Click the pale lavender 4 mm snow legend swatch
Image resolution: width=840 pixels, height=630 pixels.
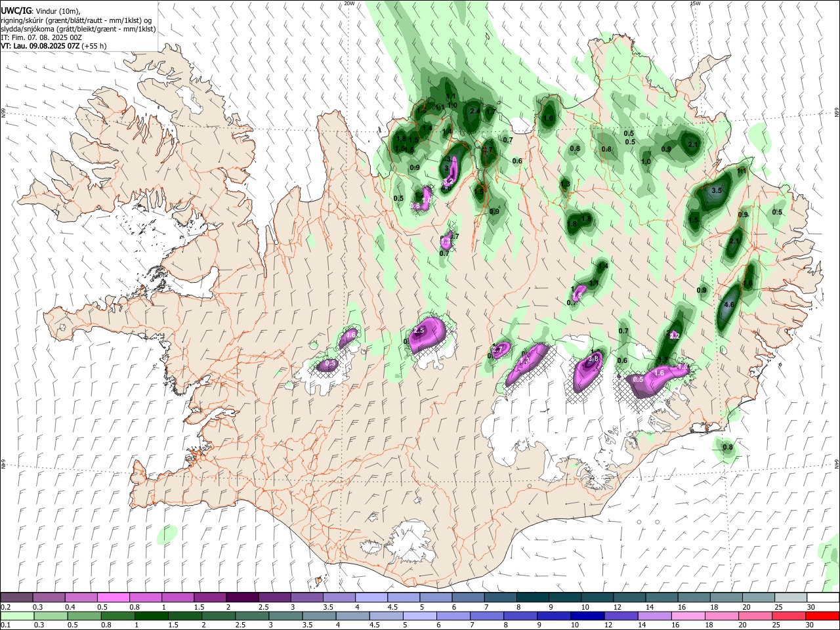tap(371, 598)
